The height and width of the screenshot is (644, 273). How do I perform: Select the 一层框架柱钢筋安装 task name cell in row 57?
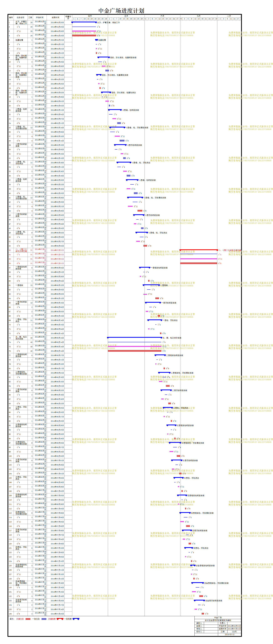tap(21, 268)
